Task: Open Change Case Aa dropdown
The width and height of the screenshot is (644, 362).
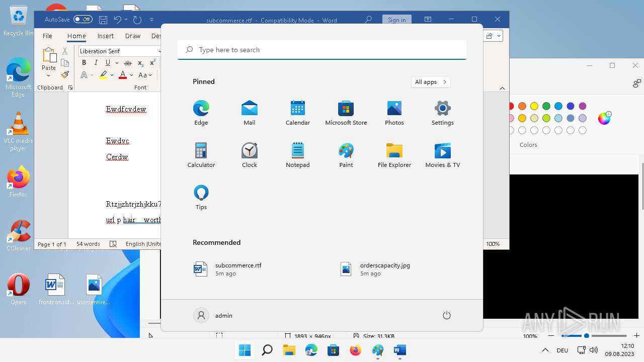Action: (145, 75)
